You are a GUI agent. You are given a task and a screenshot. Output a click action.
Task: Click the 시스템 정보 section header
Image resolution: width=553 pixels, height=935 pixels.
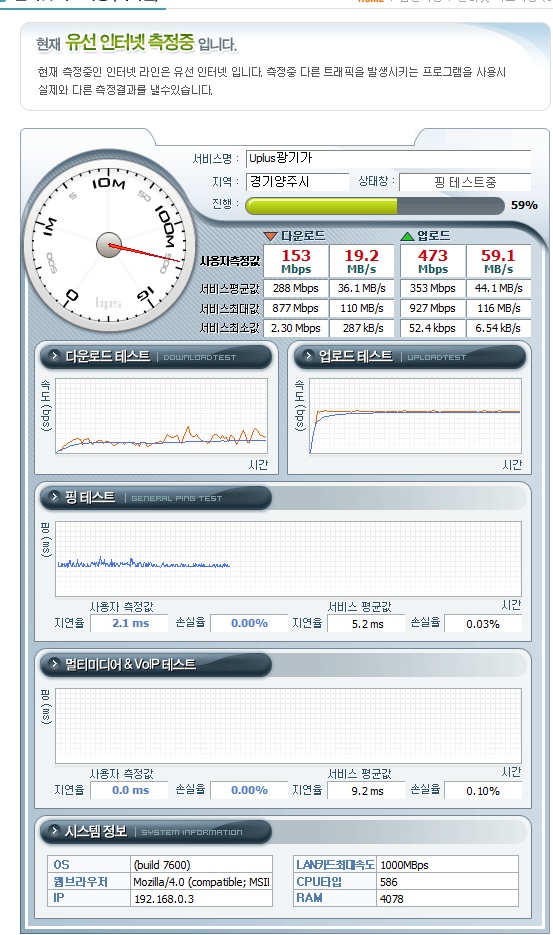156,831
